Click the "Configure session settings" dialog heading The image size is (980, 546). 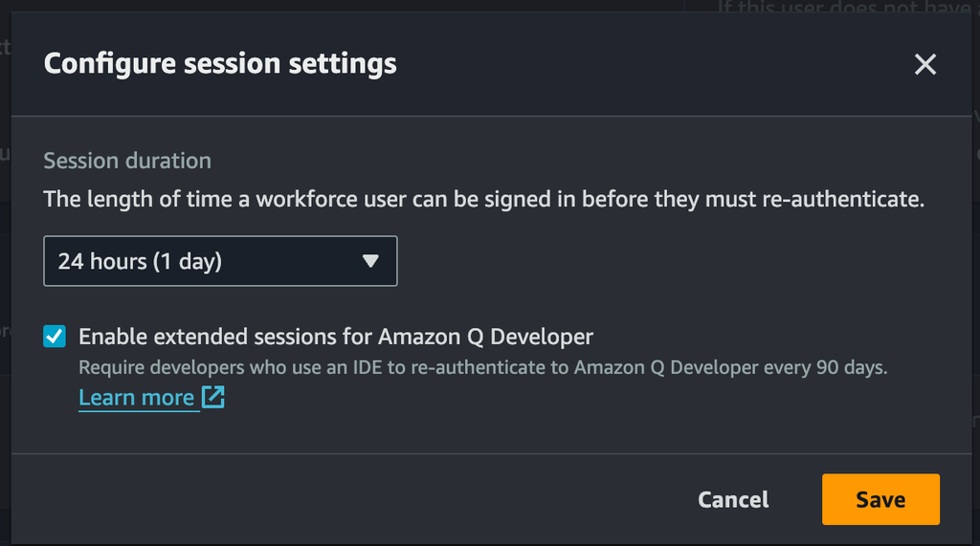pyautogui.click(x=220, y=64)
